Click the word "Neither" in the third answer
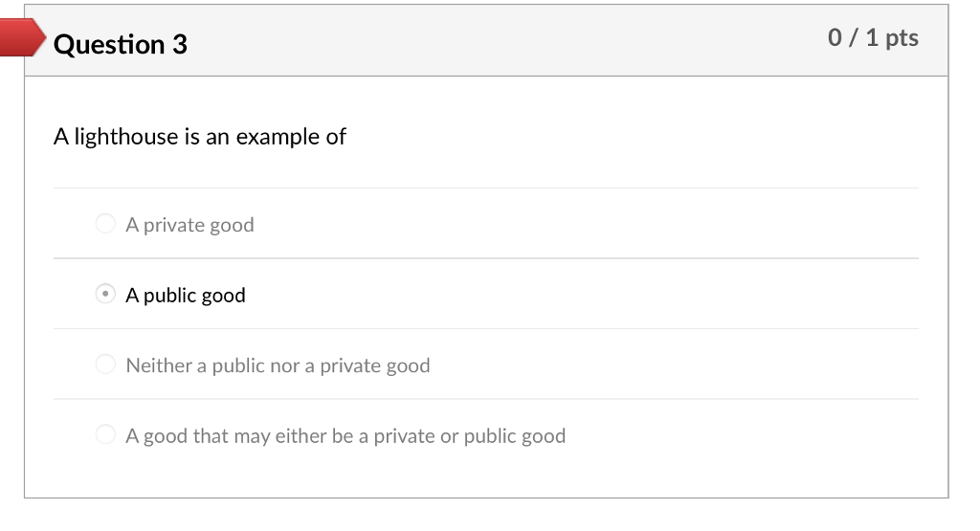 click(x=159, y=365)
